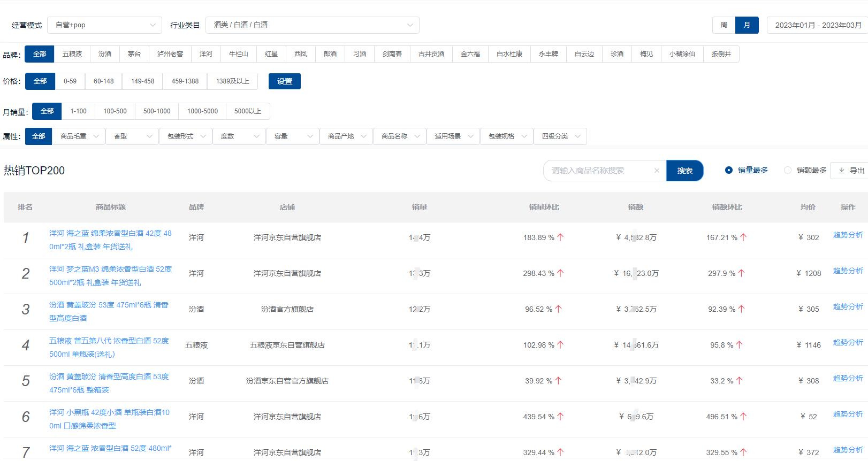Open the 经营模式 dropdown showing 自营+pop
This screenshot has height=461, width=868.
(104, 25)
